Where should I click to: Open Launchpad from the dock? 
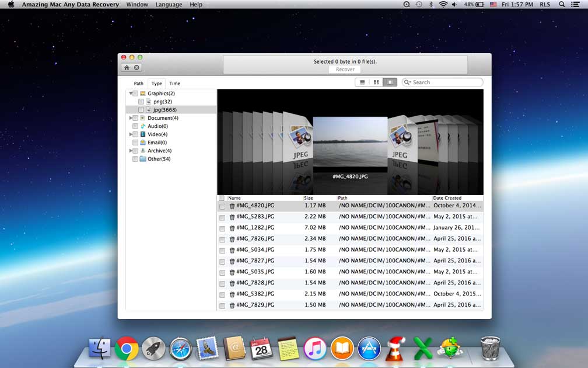[153, 349]
